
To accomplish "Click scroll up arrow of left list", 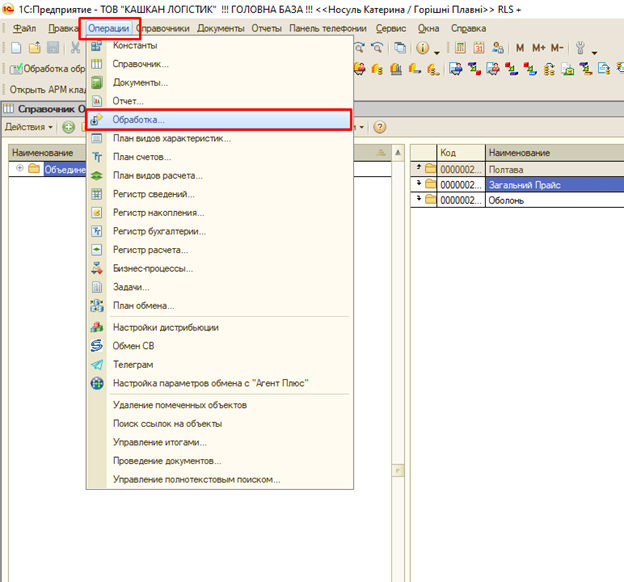I will 398,152.
